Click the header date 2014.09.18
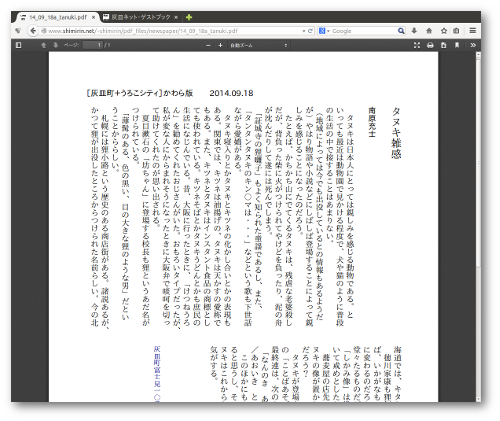 231,93
